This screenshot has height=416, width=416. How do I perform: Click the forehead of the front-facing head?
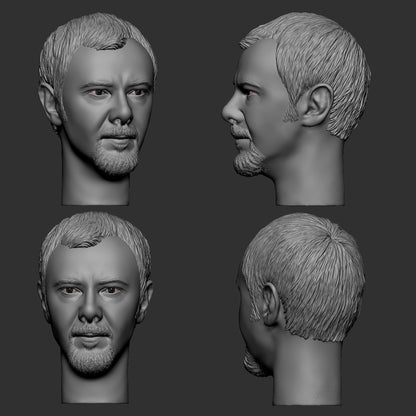(93, 263)
